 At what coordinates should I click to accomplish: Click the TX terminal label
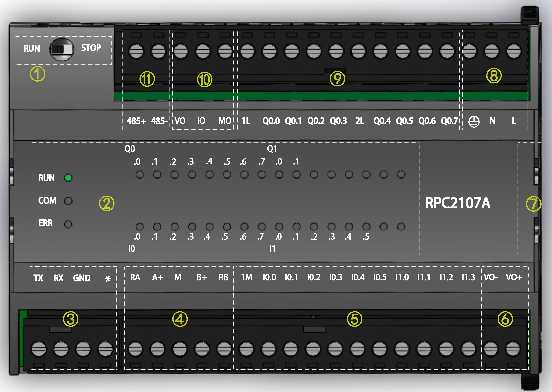click(38, 278)
